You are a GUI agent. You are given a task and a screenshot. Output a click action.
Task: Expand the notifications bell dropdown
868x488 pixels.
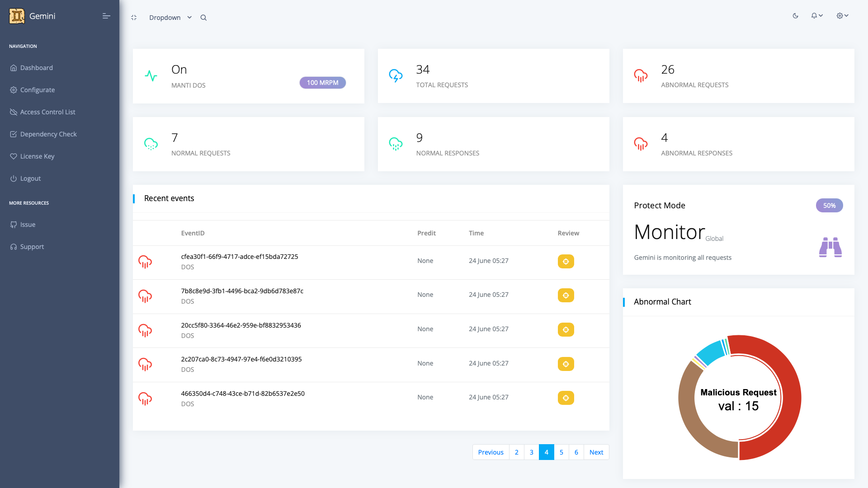(816, 16)
